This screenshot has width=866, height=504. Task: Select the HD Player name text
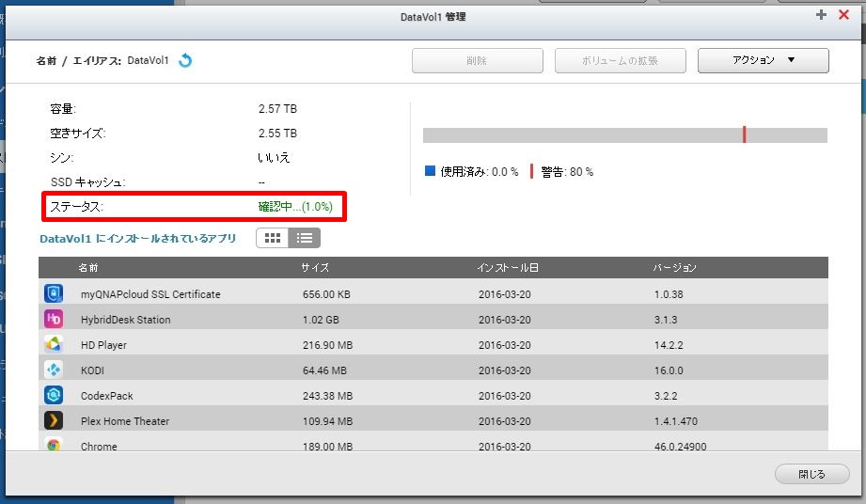[103, 345]
